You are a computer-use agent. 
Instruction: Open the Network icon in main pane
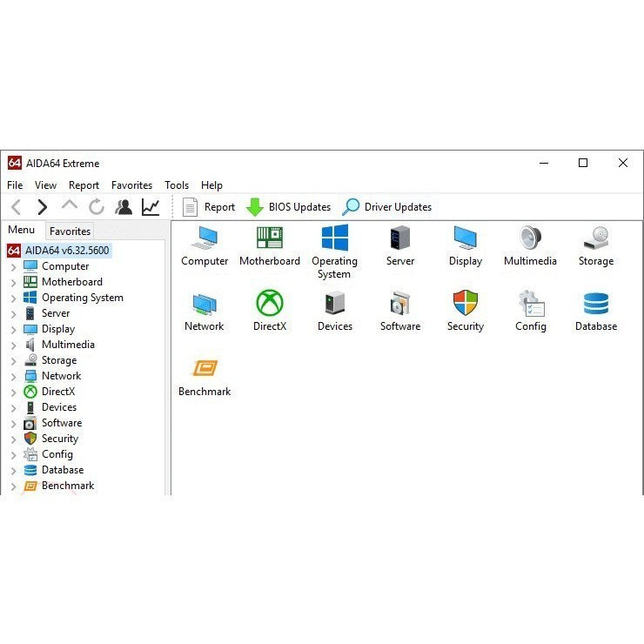pyautogui.click(x=205, y=305)
